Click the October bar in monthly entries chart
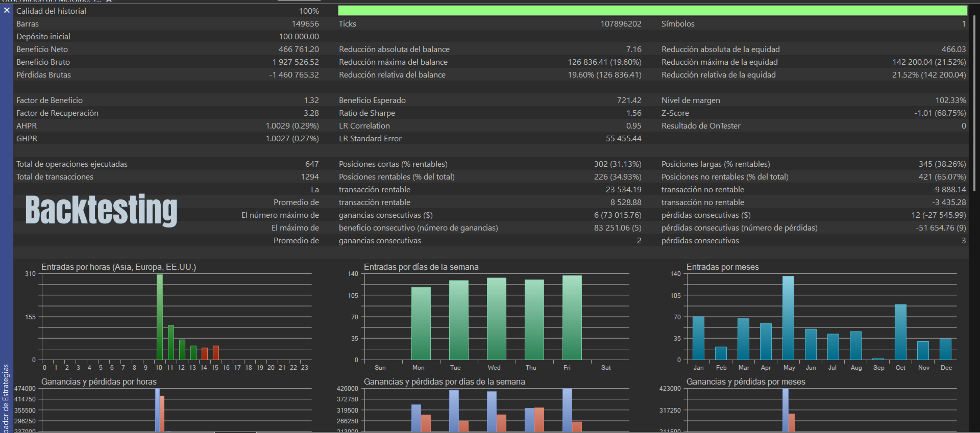980x433 pixels. (900, 332)
